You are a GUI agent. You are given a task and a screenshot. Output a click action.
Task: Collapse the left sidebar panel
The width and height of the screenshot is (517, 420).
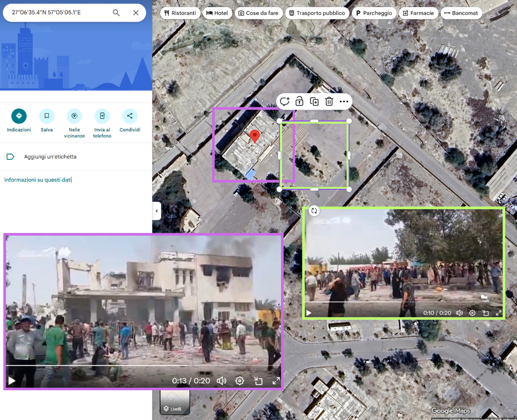(x=157, y=210)
